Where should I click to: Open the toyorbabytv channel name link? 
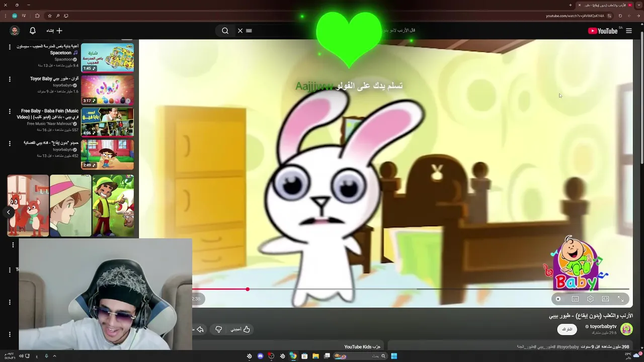click(x=603, y=326)
